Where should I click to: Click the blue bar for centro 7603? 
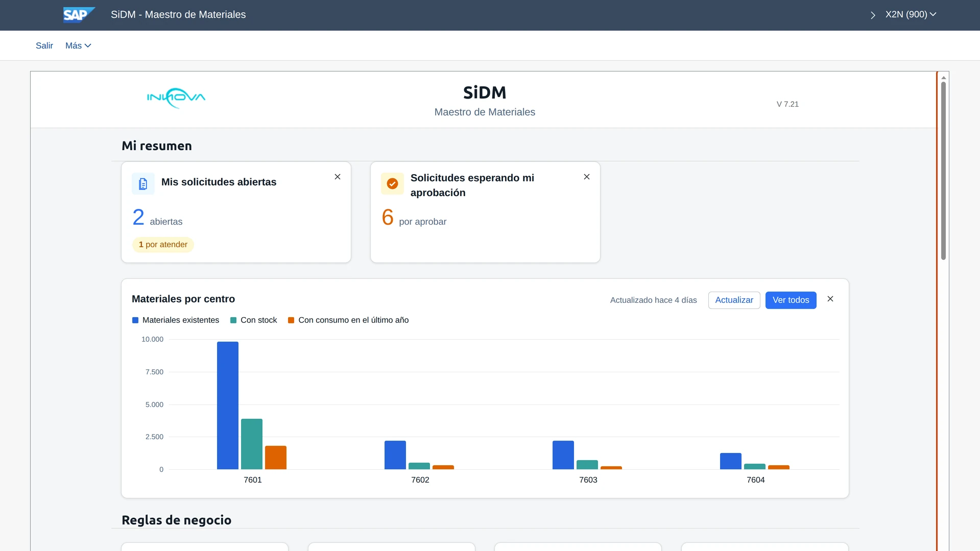[x=563, y=455]
